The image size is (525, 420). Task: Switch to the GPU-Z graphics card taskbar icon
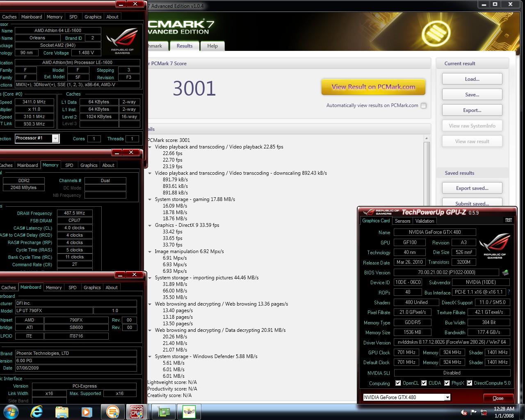163,411
